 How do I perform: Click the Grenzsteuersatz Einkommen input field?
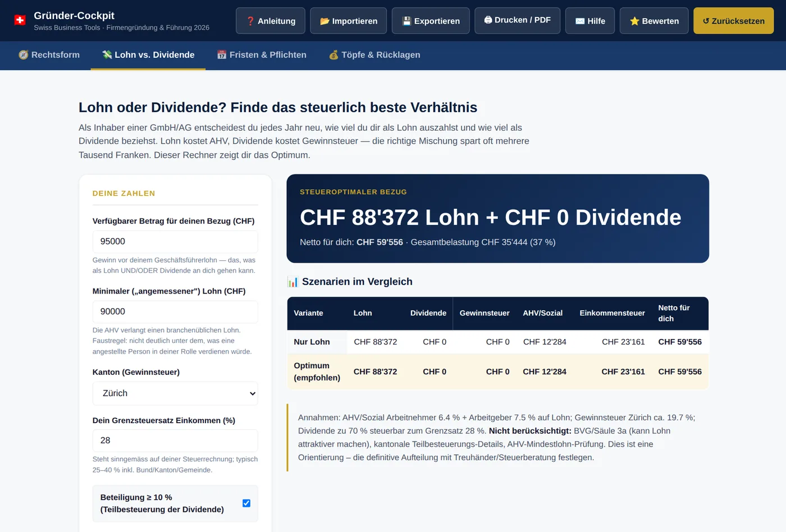pyautogui.click(x=175, y=441)
